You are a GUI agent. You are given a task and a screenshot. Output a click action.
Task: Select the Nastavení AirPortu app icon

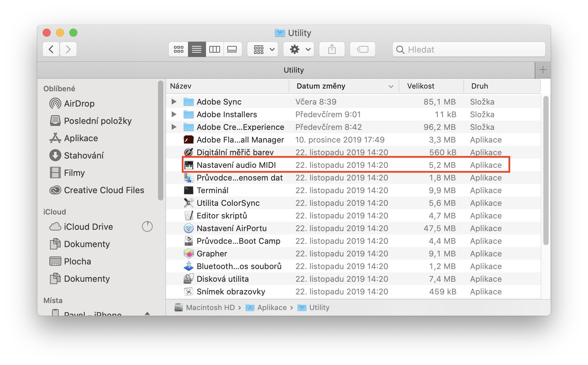click(189, 228)
